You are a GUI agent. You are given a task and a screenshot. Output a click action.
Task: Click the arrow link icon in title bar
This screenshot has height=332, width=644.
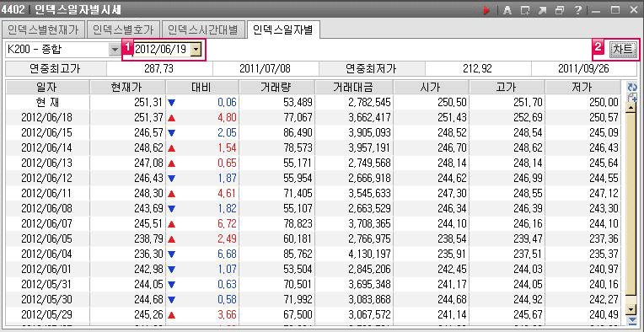[542, 11]
